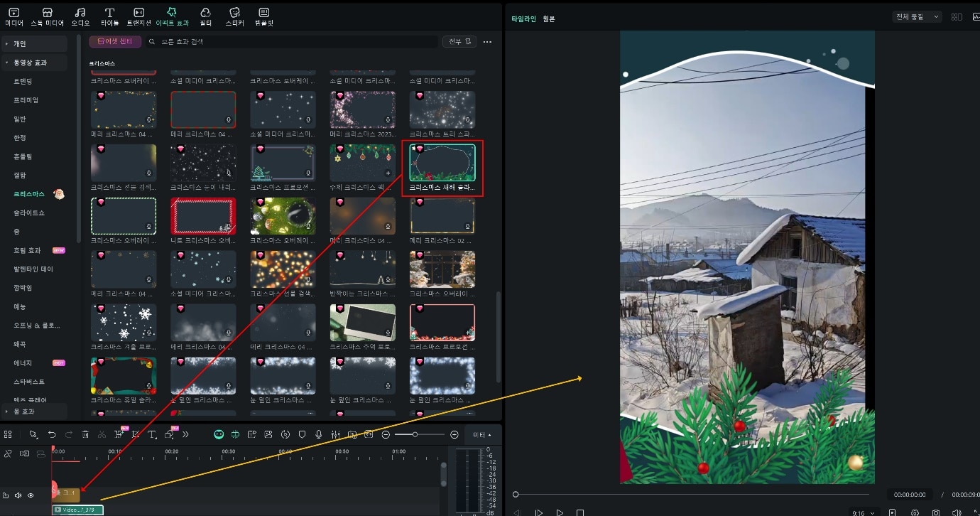Toggle the track lock icon
980x516 pixels.
6,495
